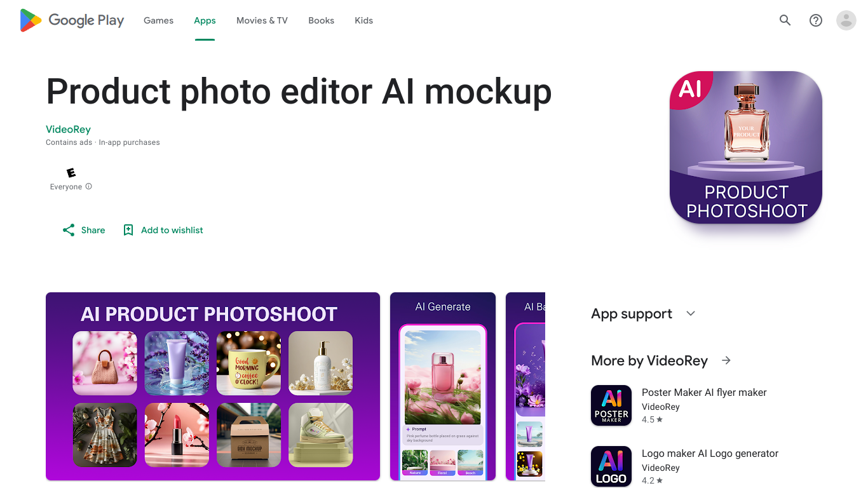Open the help center question mark icon
The height and width of the screenshot is (488, 868).
pos(816,20)
